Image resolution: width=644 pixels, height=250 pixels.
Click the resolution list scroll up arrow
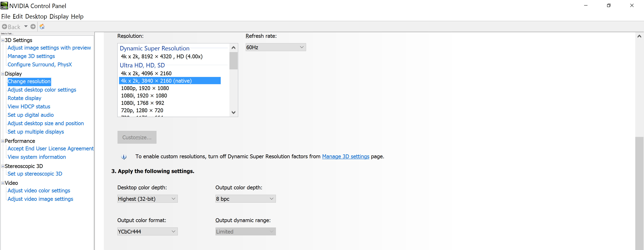pyautogui.click(x=233, y=48)
